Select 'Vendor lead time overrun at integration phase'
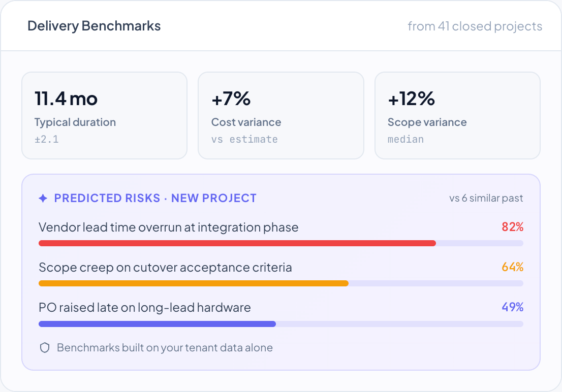The width and height of the screenshot is (562, 392). [169, 227]
